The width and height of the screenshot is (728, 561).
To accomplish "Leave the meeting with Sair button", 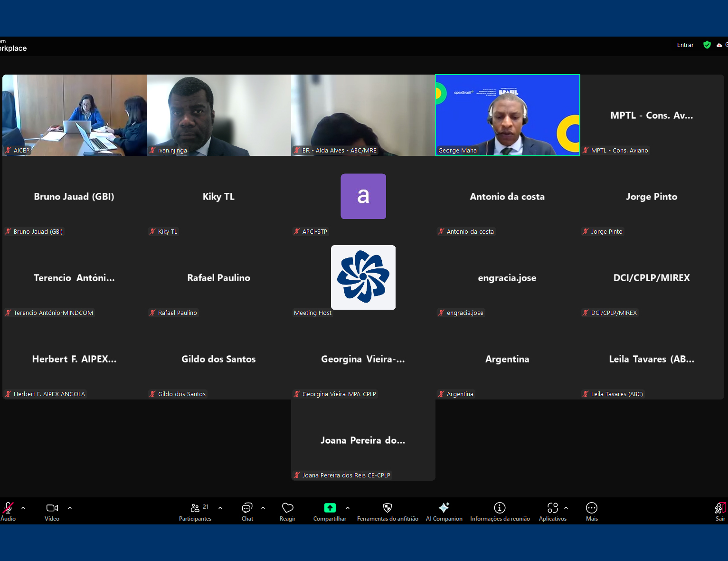I will tap(720, 510).
